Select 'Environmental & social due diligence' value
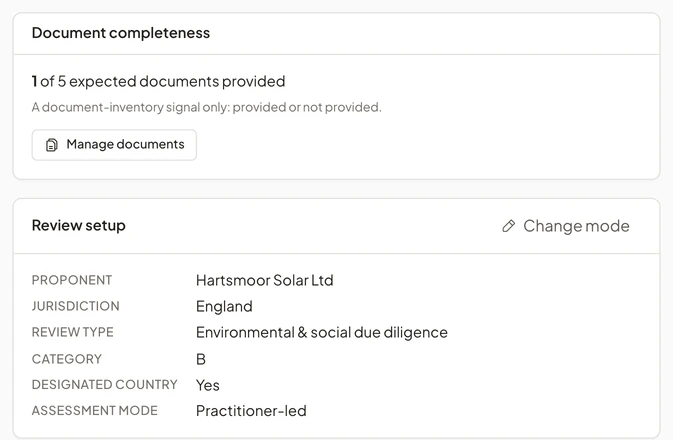Viewport: 673px width, 440px height. [x=321, y=333]
